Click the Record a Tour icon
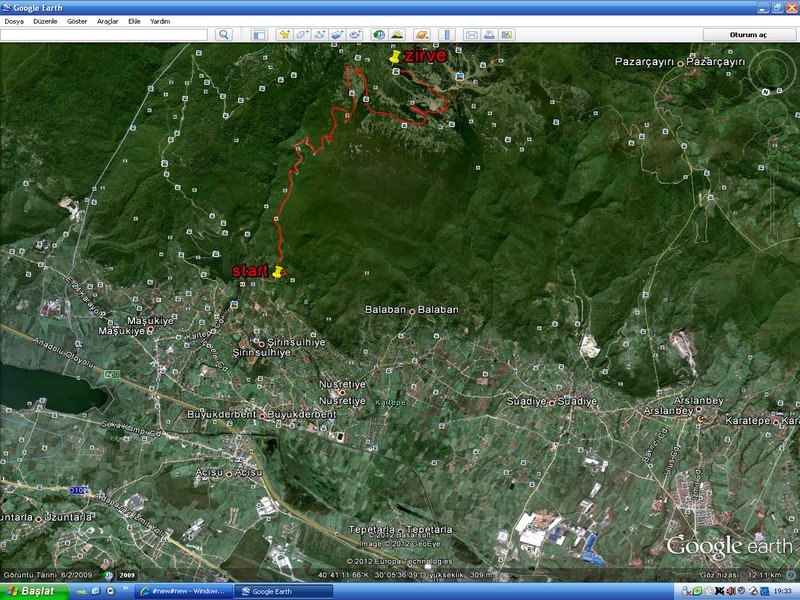The width and height of the screenshot is (800, 600). pos(355,34)
